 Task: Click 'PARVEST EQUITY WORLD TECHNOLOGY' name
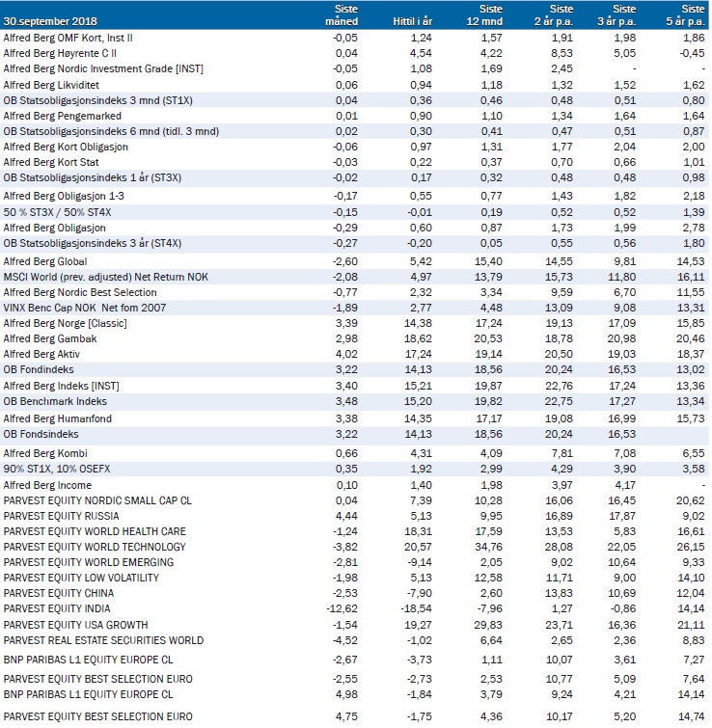tap(95, 547)
